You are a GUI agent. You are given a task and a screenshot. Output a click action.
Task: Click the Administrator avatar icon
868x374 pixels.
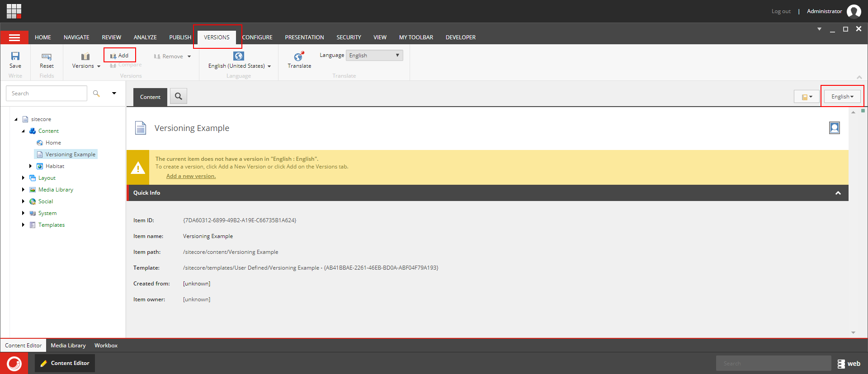pos(854,11)
